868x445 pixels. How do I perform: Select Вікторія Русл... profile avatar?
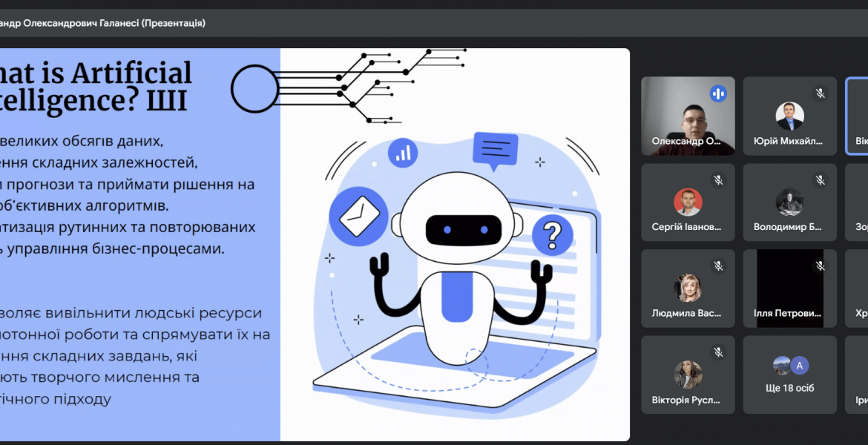688,375
